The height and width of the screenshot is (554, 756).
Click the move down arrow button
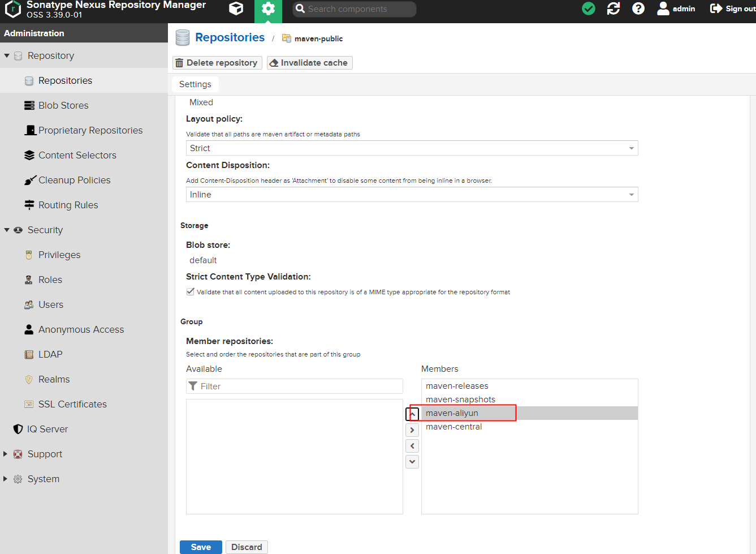(412, 462)
